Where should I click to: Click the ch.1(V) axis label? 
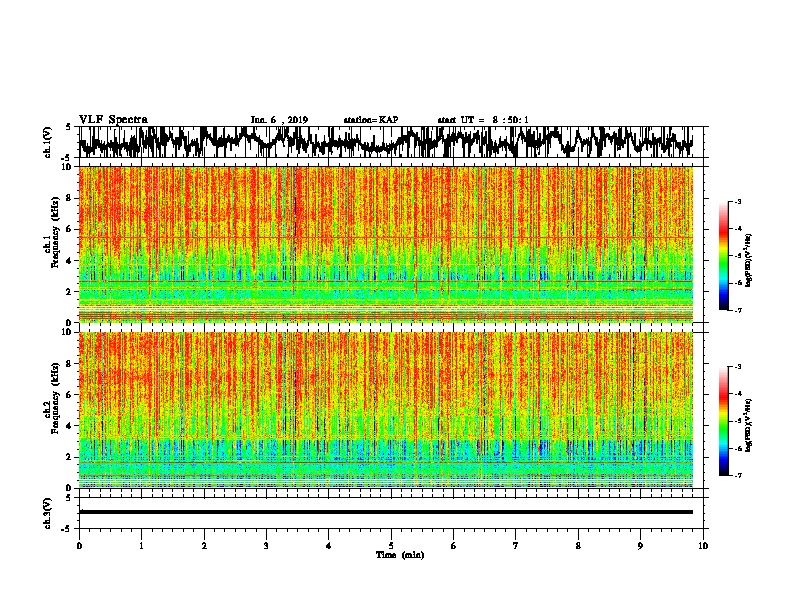(x=48, y=142)
